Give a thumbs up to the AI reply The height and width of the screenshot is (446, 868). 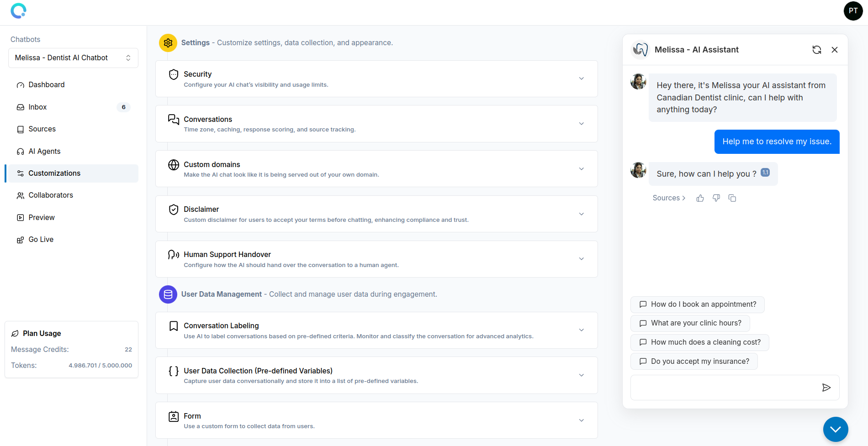(x=700, y=198)
